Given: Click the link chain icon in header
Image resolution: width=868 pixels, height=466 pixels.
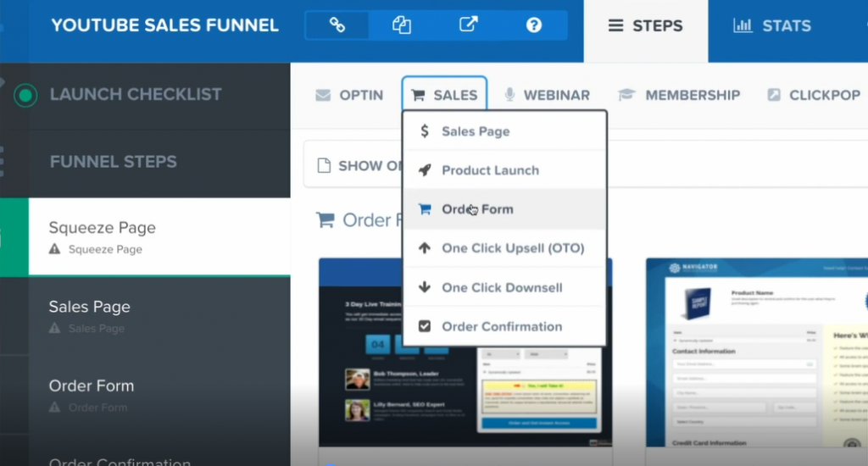Looking at the screenshot, I should click(337, 25).
